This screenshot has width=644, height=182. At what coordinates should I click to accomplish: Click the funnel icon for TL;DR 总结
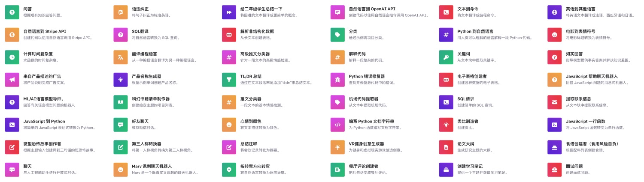click(229, 80)
